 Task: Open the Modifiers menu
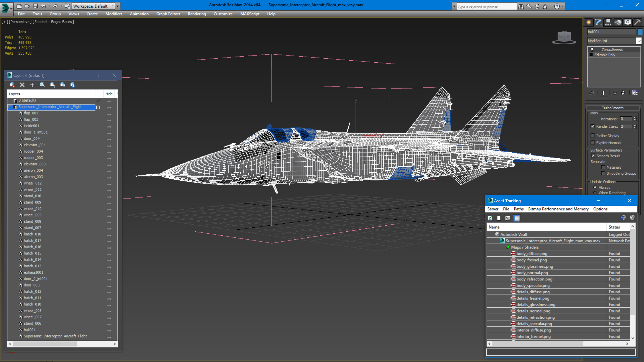tap(114, 14)
